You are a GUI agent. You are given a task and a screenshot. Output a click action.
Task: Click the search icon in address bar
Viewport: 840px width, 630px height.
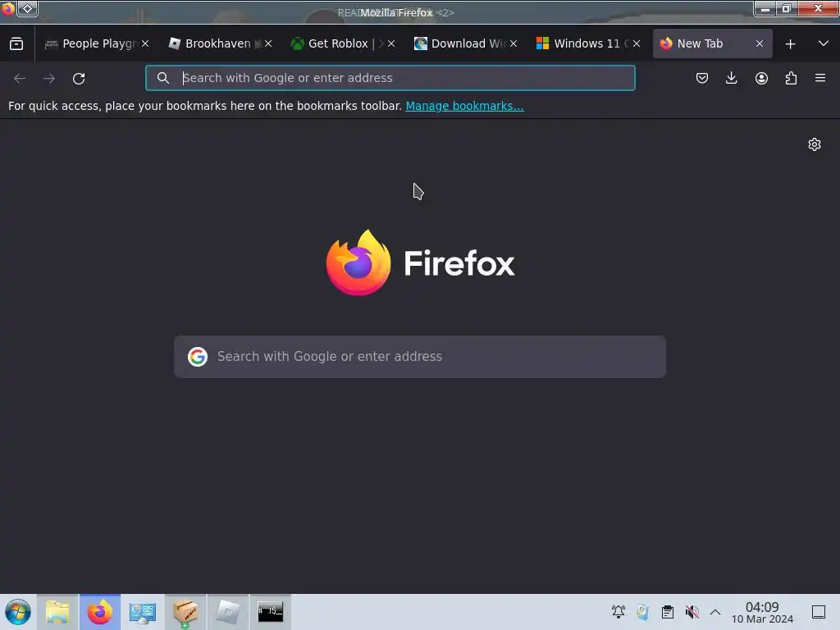[163, 78]
